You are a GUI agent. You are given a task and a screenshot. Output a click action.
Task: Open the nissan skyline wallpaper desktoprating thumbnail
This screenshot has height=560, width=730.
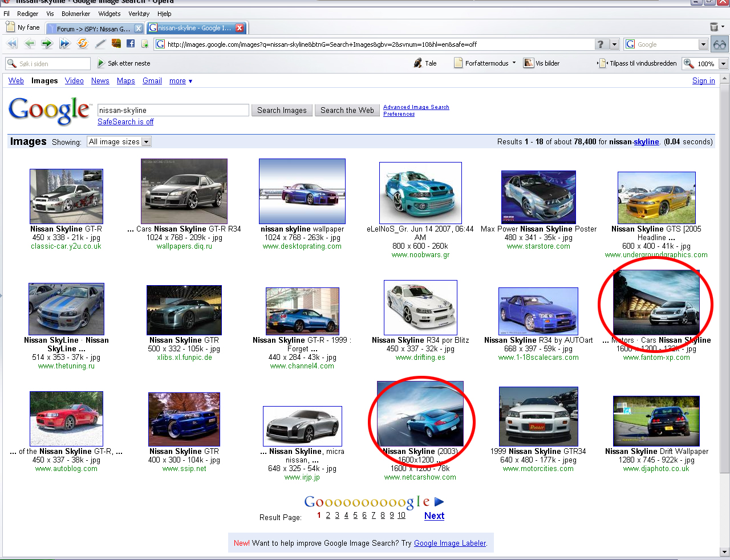[302, 191]
